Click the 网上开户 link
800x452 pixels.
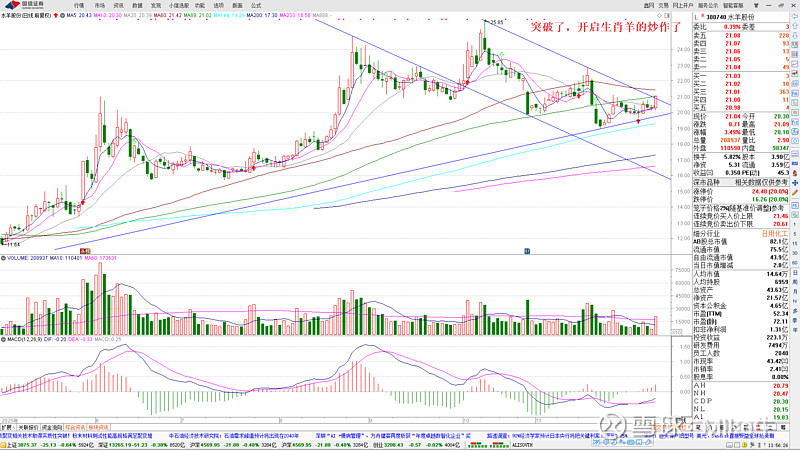[683, 5]
